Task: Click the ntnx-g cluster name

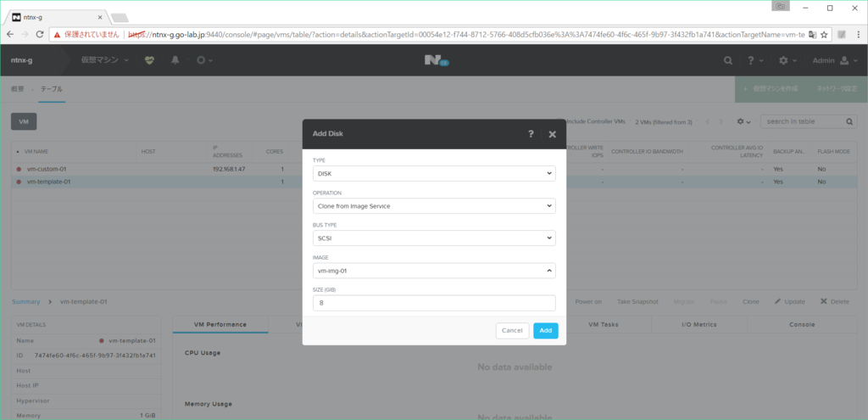Action: coord(21,60)
